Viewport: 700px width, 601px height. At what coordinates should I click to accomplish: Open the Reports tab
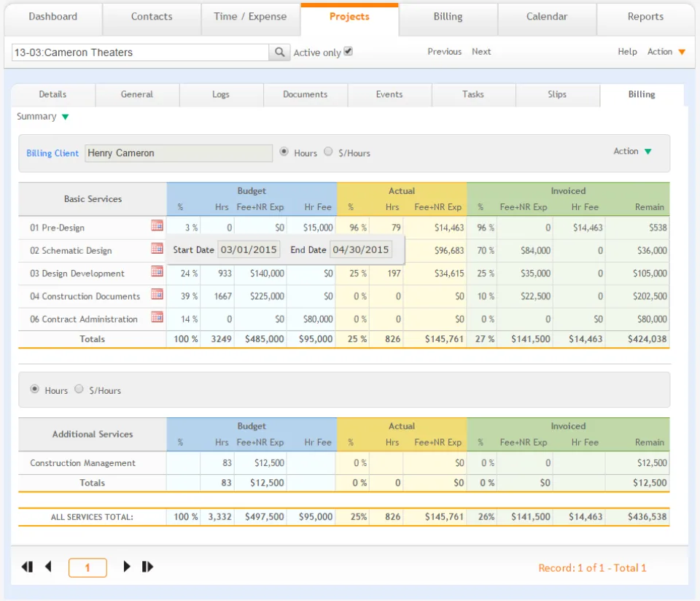(645, 19)
